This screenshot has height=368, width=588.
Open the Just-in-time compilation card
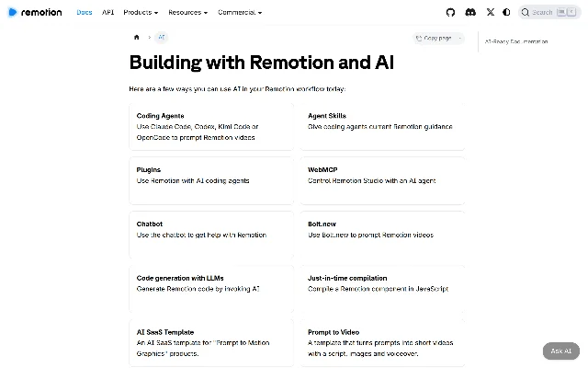382,289
